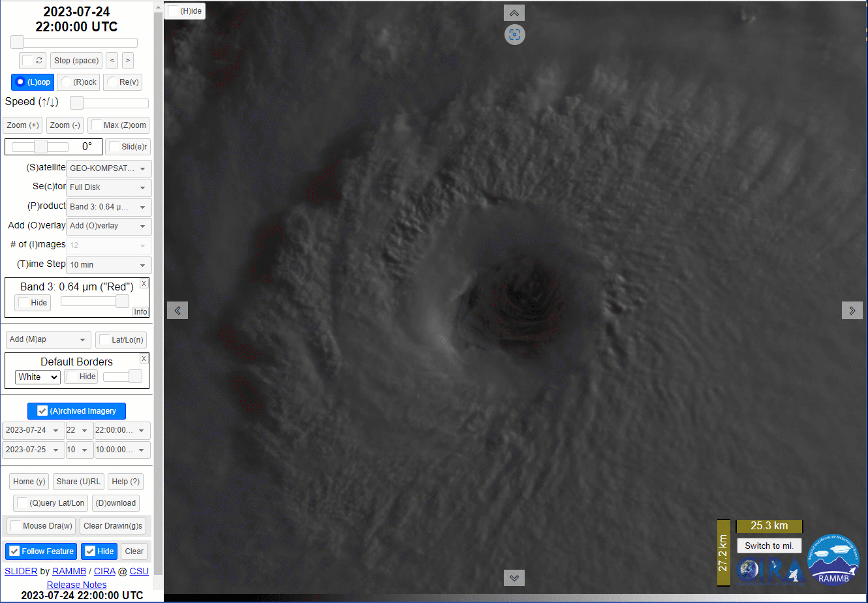Screen dimensions: 868x603
Task: Step to previous frame with < button
Action: coord(112,61)
